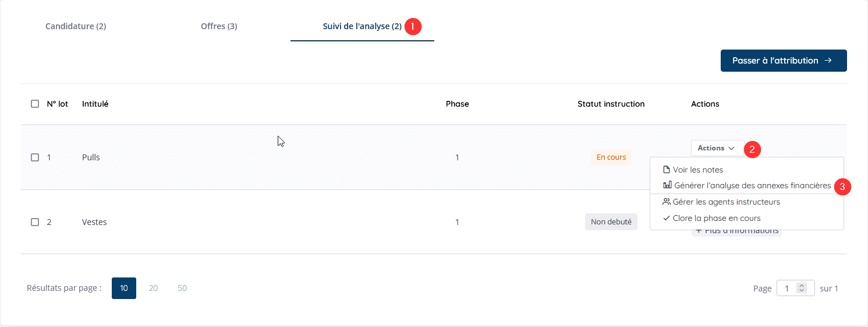Click red annotation badge number 2

click(x=752, y=149)
